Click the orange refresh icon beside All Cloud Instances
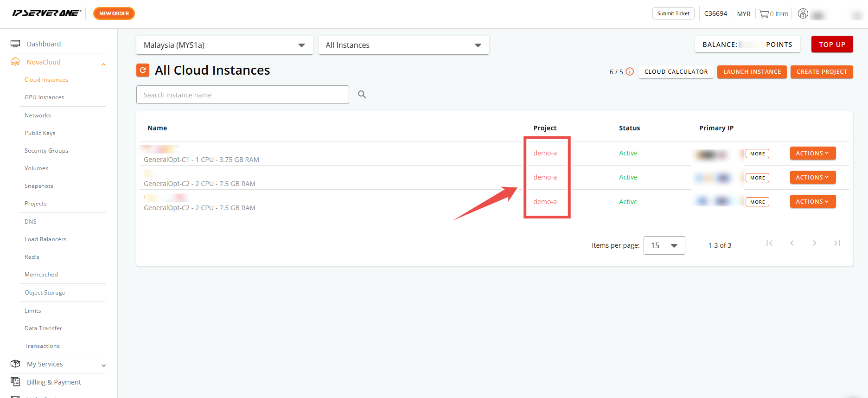The height and width of the screenshot is (398, 868). [x=143, y=70]
